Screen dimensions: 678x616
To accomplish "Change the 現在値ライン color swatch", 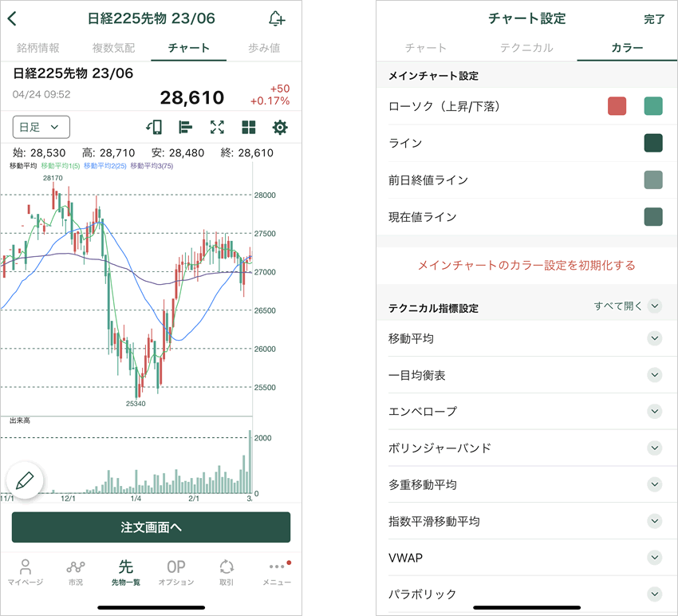I will pos(653,216).
